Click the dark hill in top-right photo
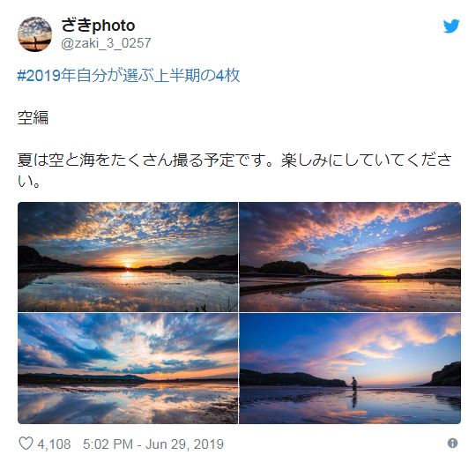This screenshot has width=476, height=455. point(284,267)
